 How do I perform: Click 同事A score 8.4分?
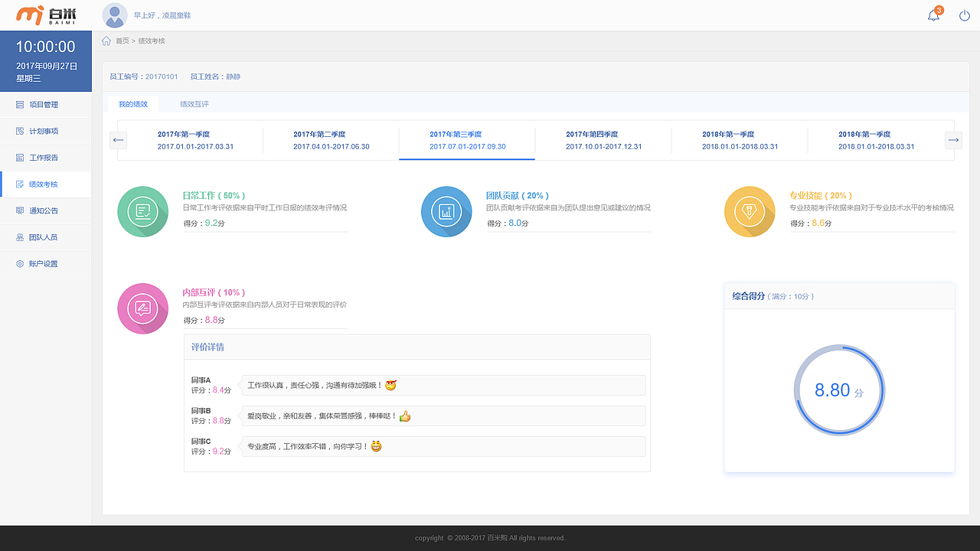click(222, 390)
